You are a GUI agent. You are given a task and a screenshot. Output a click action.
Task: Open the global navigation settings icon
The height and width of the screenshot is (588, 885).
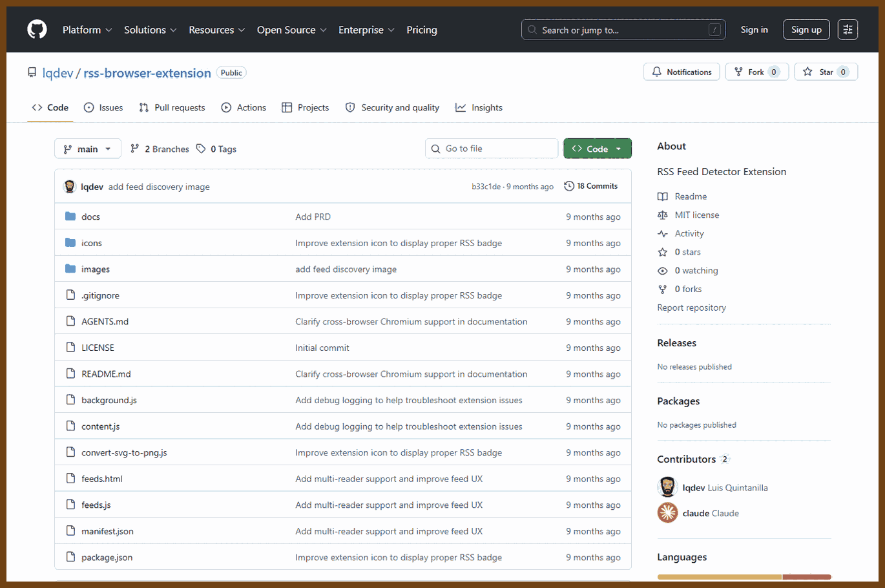[848, 30]
